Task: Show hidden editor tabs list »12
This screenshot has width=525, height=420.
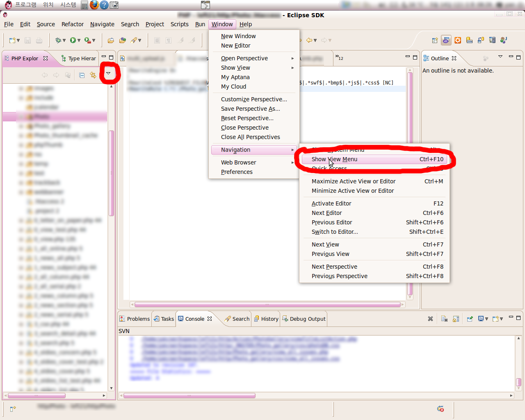Action: click(339, 58)
